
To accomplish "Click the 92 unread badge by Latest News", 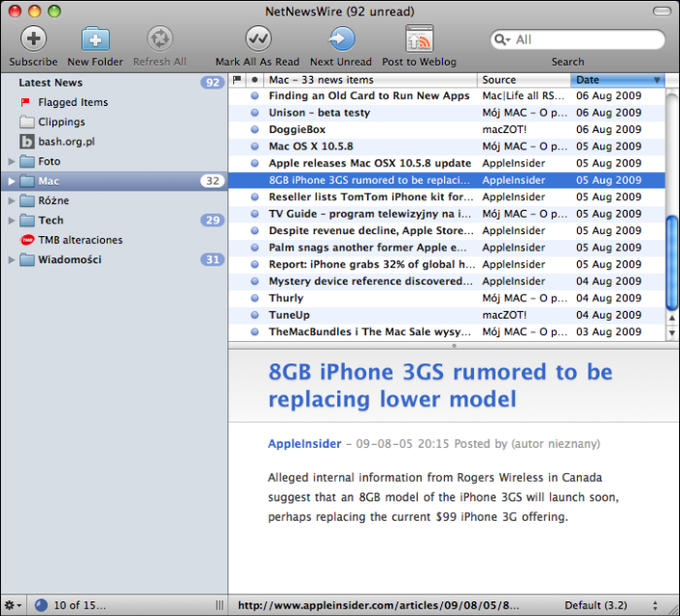I will (212, 82).
